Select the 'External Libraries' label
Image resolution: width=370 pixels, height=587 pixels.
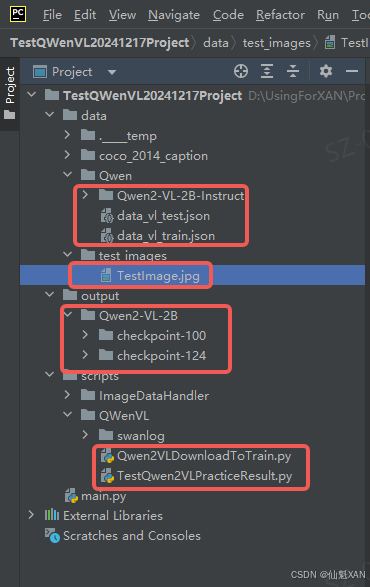pos(113,515)
